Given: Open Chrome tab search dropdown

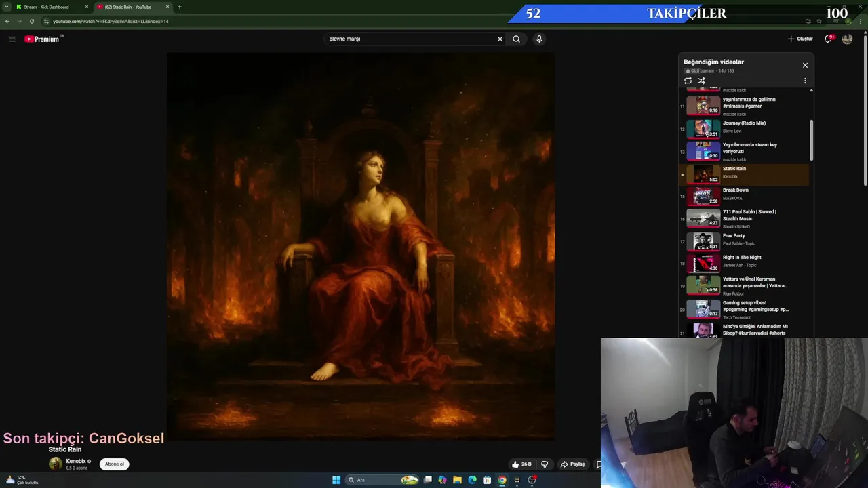Looking at the screenshot, I should click(7, 7).
